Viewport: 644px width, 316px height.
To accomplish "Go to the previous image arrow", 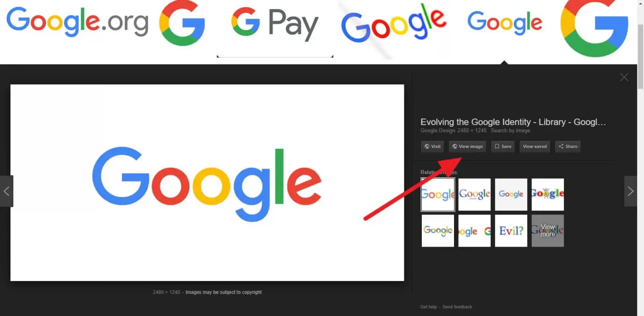I will point(6,191).
